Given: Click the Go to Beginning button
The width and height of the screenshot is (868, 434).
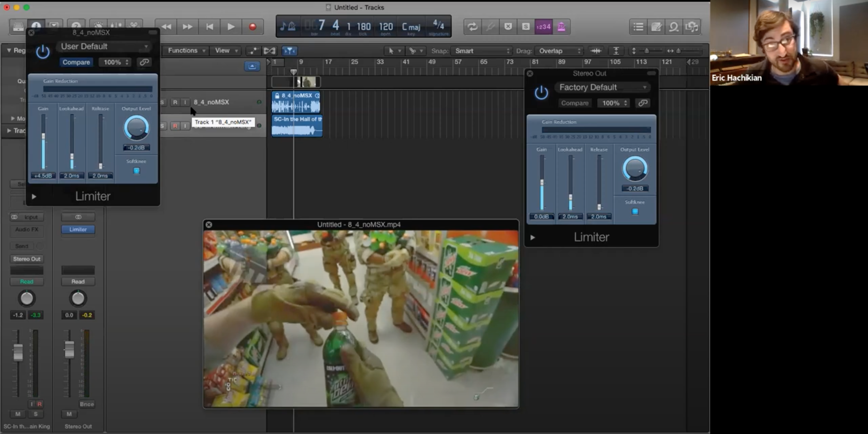Looking at the screenshot, I should [x=209, y=27].
